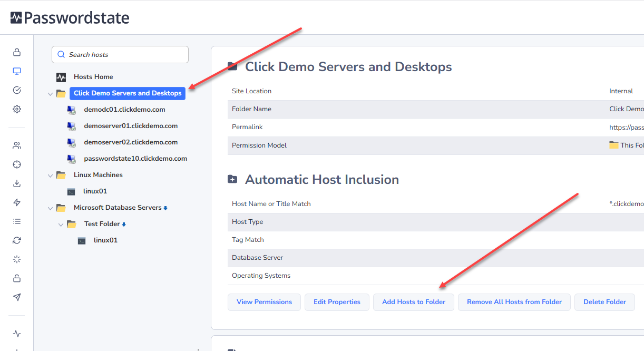Click the Site Location value Internal
This screenshot has height=351, width=644.
click(x=621, y=91)
